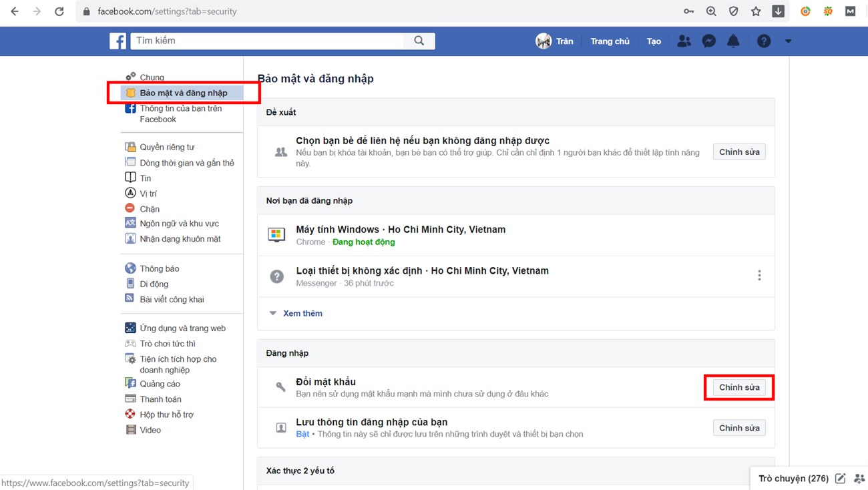This screenshot has height=490, width=868.
Task: Click the Tạo link in header
Action: coord(654,41)
